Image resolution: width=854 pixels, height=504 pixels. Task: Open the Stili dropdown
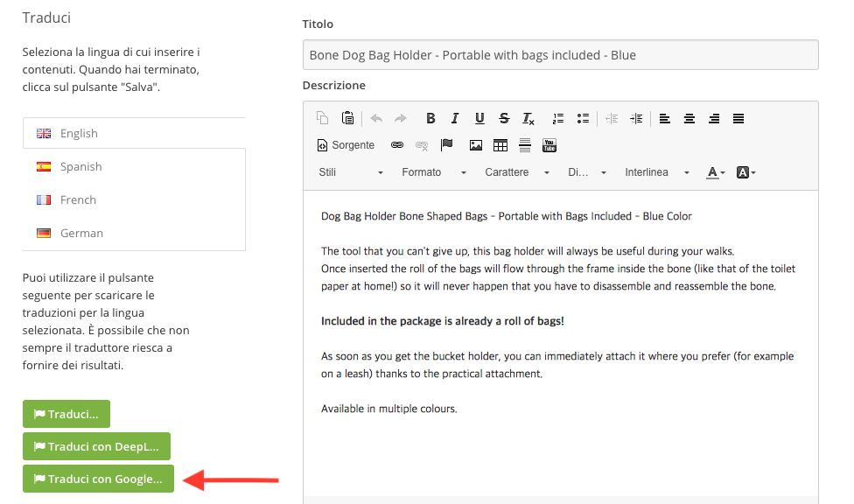point(351,172)
